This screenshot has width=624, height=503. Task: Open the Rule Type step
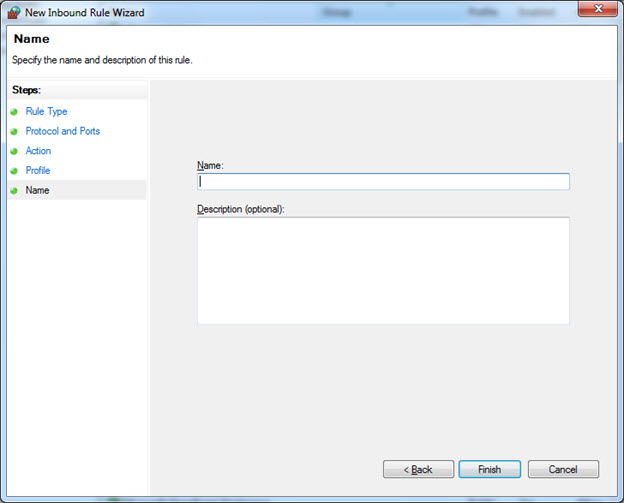tap(46, 111)
